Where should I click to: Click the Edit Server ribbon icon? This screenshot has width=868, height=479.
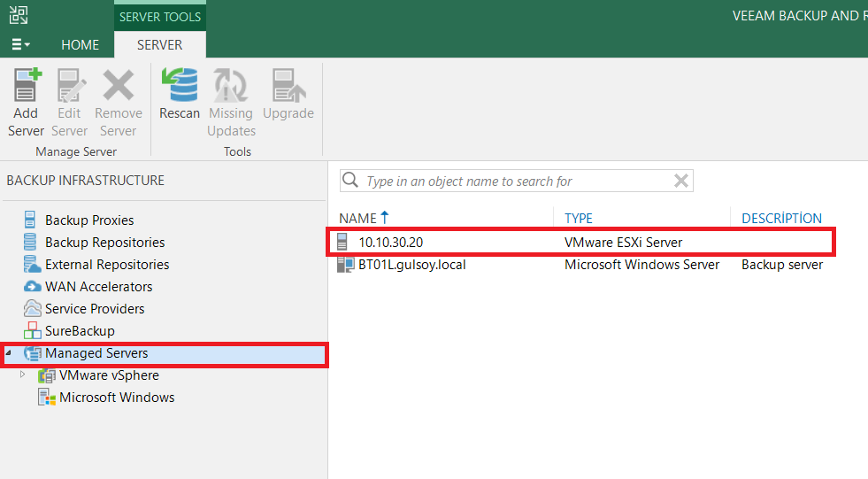(70, 87)
